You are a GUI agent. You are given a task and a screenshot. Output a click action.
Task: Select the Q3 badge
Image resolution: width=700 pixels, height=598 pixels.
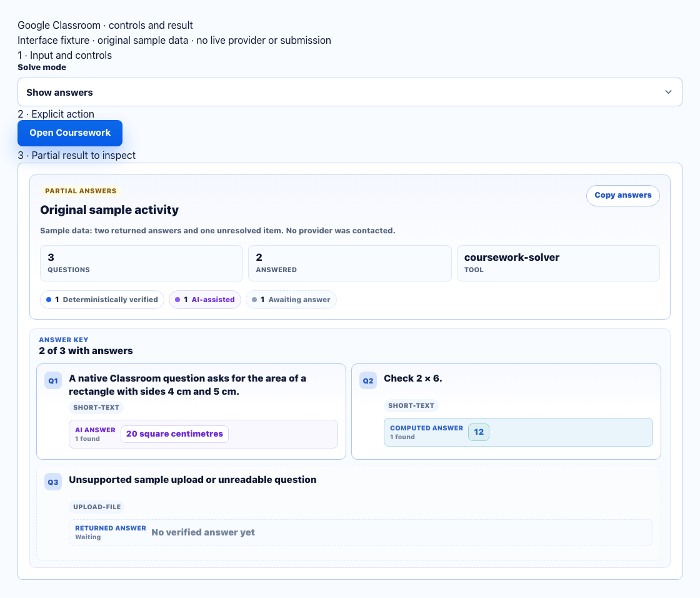point(53,482)
